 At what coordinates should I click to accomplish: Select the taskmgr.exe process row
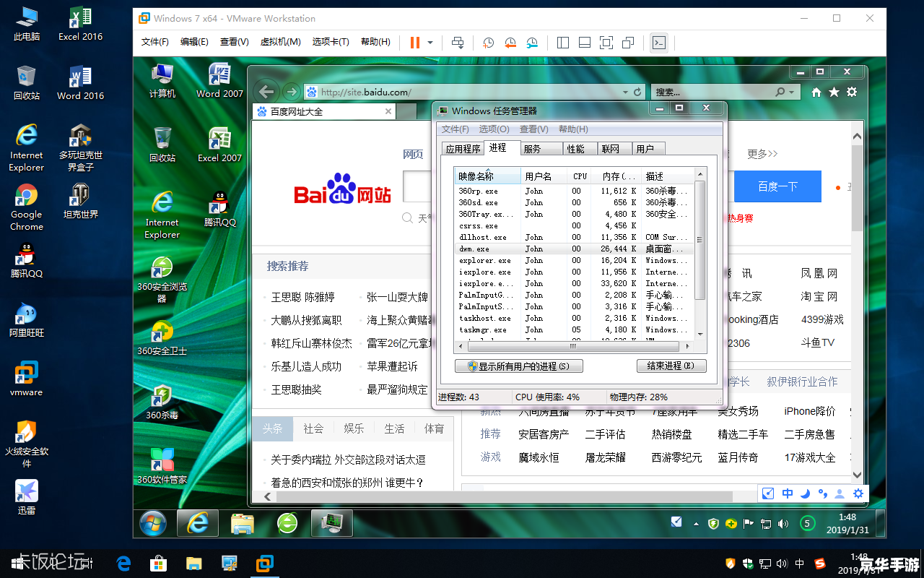(x=574, y=329)
